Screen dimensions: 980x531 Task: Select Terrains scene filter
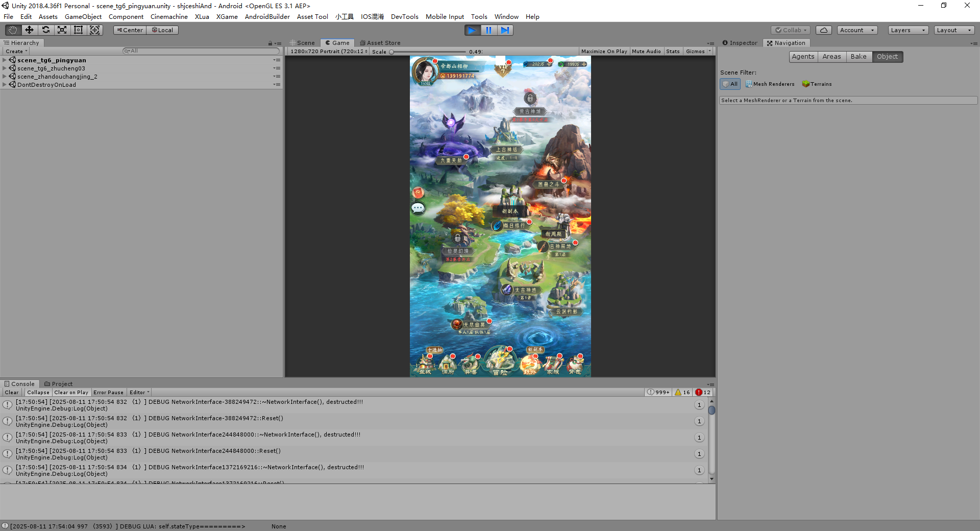tap(817, 84)
